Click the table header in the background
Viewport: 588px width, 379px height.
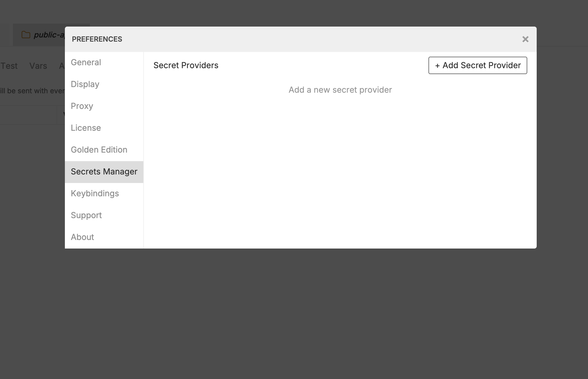pyautogui.click(x=28, y=115)
